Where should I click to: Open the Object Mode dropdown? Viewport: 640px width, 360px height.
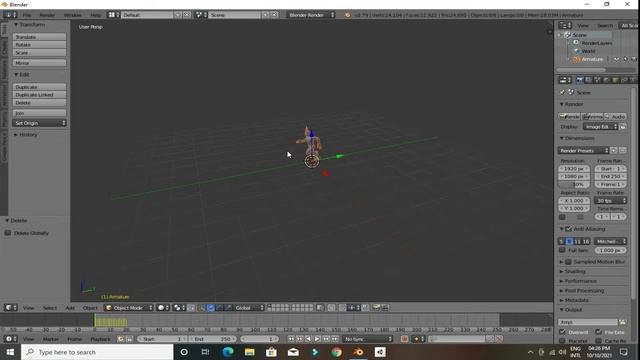coord(129,308)
